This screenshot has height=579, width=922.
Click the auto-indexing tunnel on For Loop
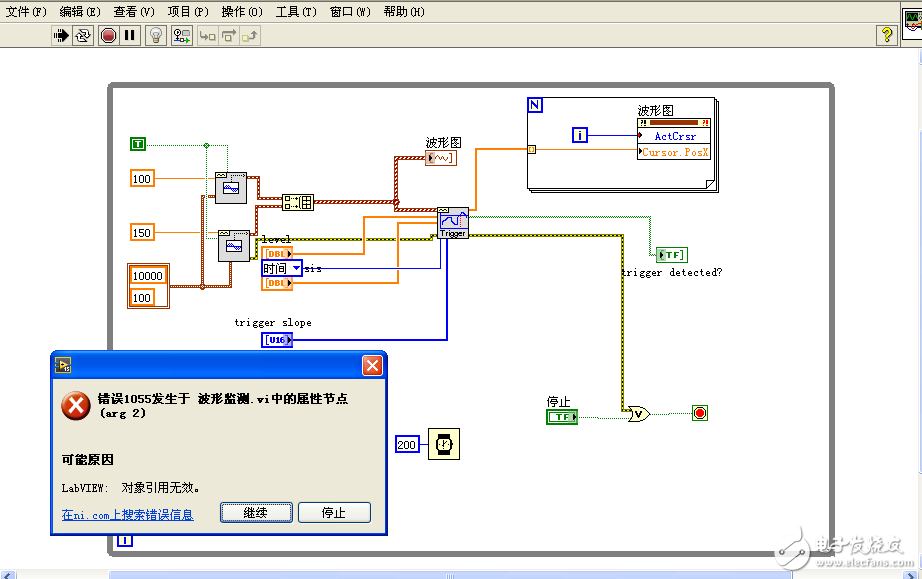click(532, 149)
